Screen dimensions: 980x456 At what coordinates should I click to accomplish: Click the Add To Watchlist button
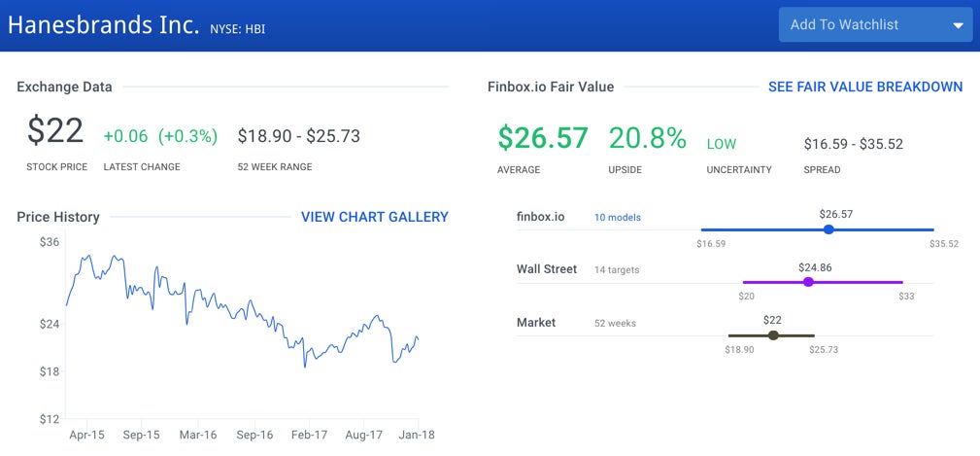point(845,25)
